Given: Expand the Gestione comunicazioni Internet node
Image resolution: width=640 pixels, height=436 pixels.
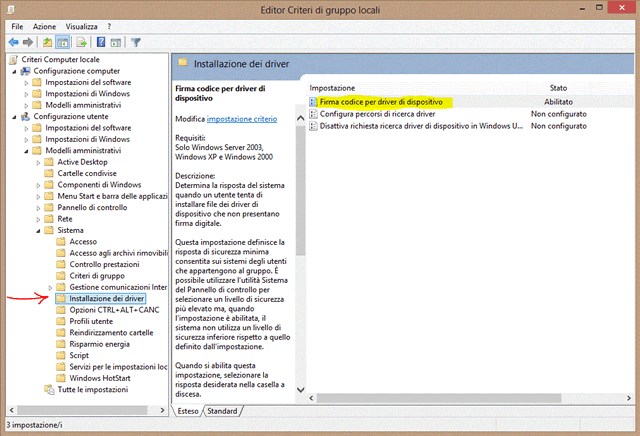Looking at the screenshot, I should pos(50,287).
